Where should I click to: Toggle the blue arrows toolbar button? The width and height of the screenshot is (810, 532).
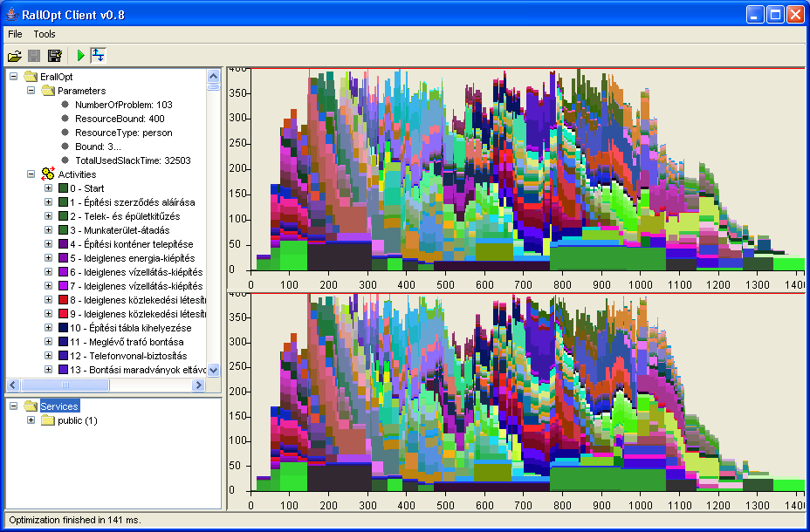(x=98, y=55)
